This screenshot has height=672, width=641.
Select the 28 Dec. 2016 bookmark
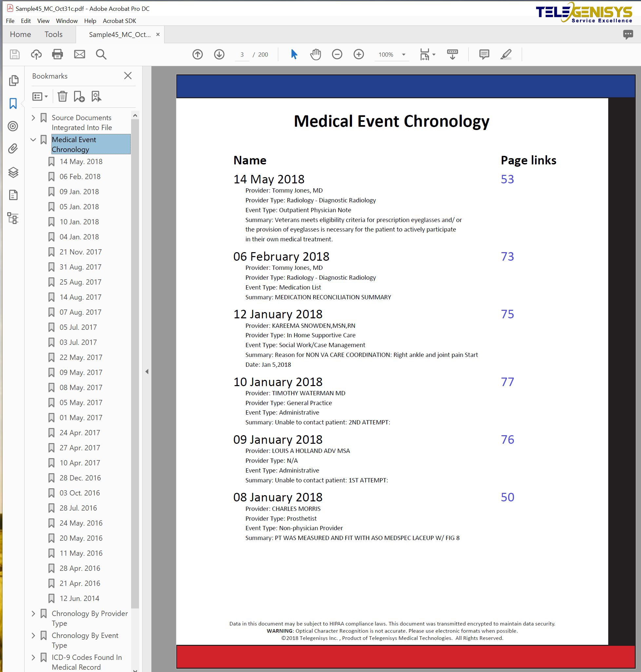tap(80, 478)
